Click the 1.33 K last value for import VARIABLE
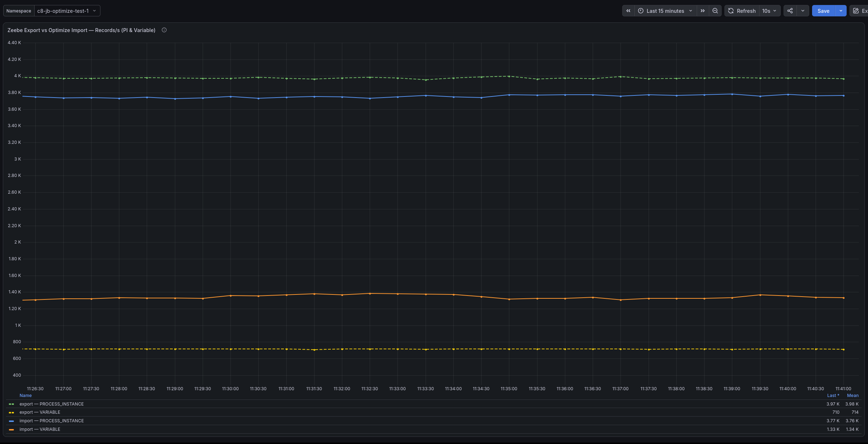The image size is (868, 444). click(x=833, y=429)
